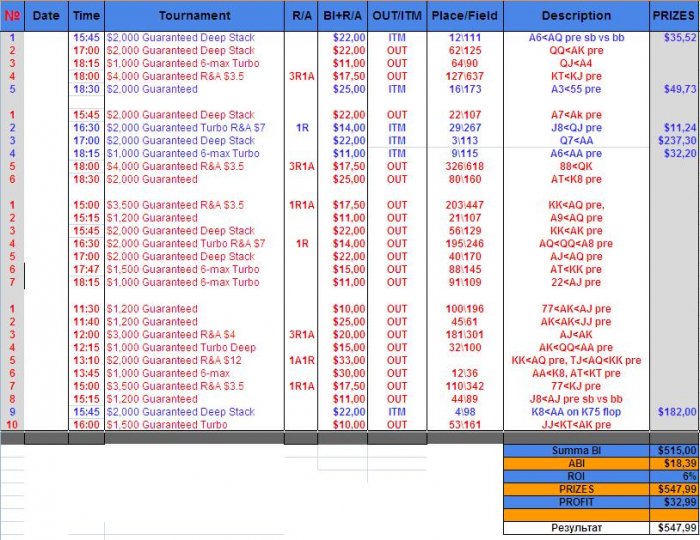
Task: Select the PROFIT $32,99 value cell
Action: click(674, 502)
